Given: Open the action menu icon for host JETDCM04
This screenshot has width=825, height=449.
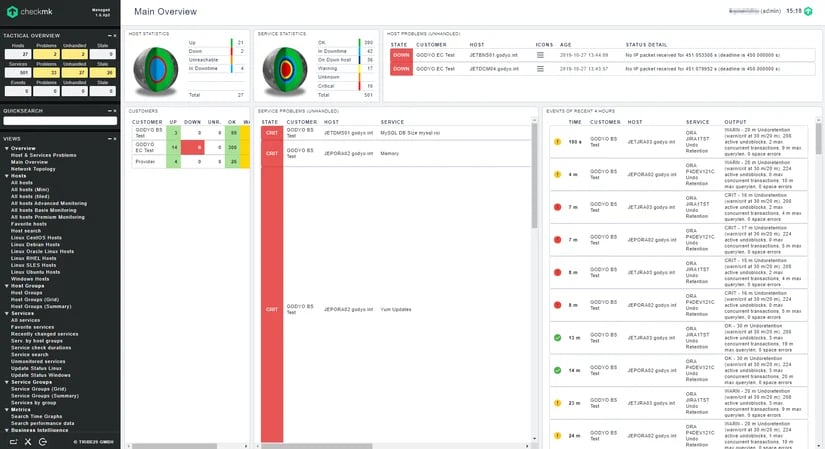Looking at the screenshot, I should click(540, 68).
